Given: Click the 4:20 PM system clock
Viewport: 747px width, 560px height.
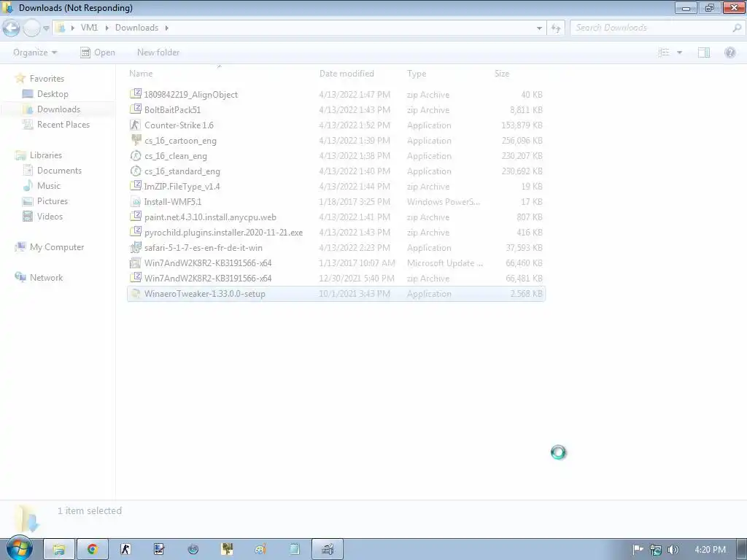Looking at the screenshot, I should 710,550.
